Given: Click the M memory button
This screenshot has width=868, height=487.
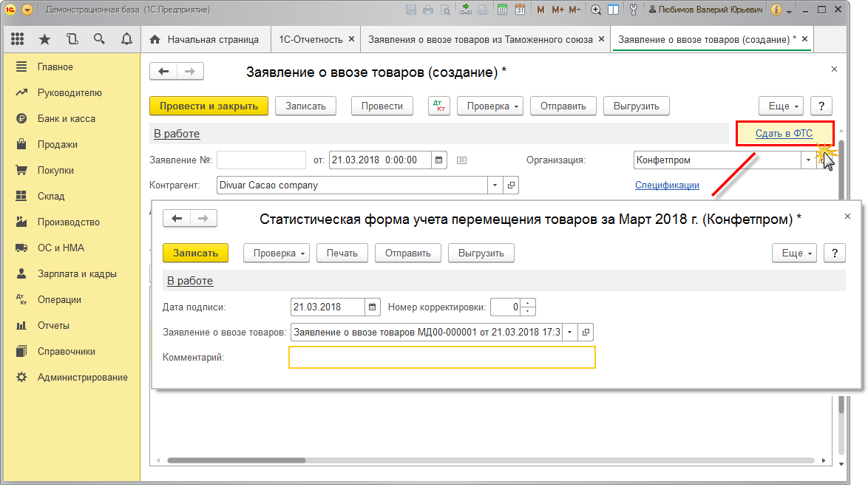Looking at the screenshot, I should (541, 10).
